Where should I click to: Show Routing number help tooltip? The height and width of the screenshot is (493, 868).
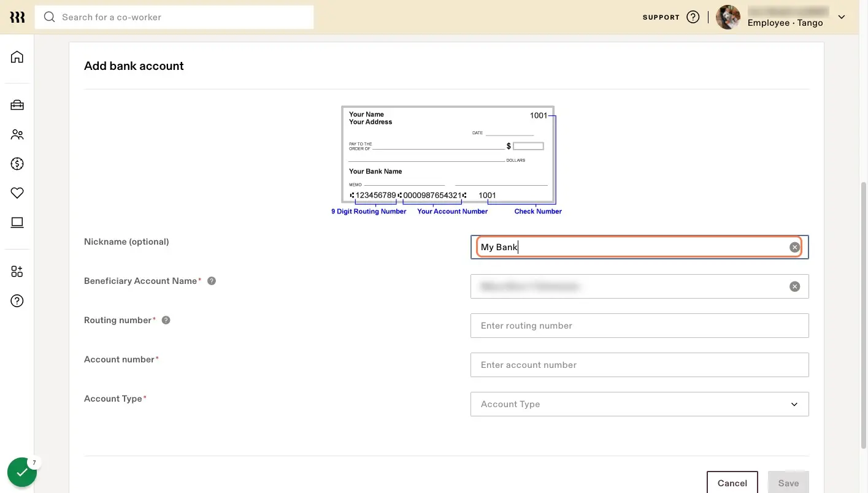[166, 320]
